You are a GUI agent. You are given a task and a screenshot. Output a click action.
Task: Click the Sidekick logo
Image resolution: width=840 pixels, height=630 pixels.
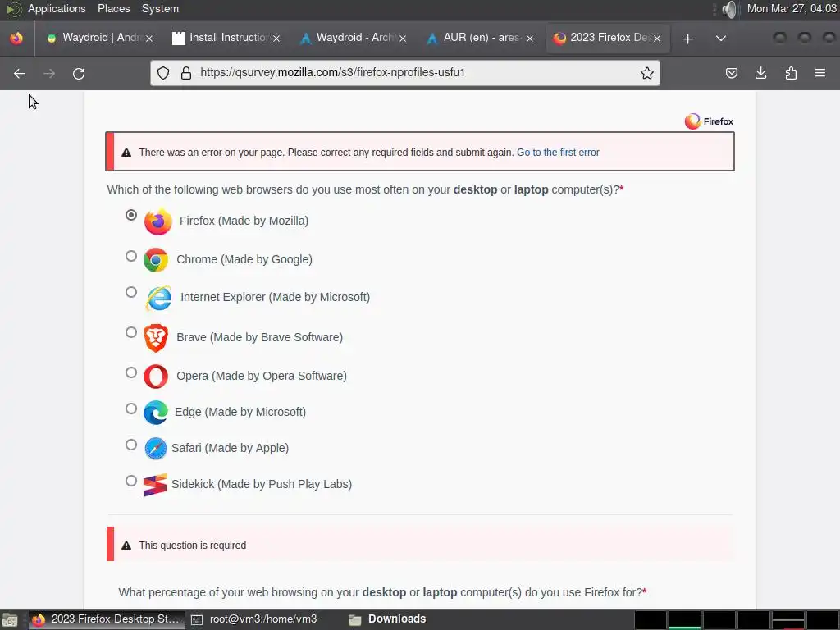click(x=155, y=485)
